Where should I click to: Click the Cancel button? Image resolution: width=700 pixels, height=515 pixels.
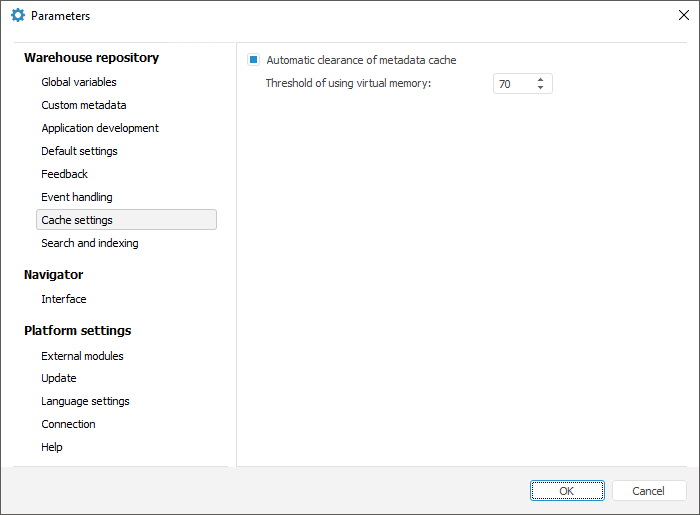(x=649, y=491)
